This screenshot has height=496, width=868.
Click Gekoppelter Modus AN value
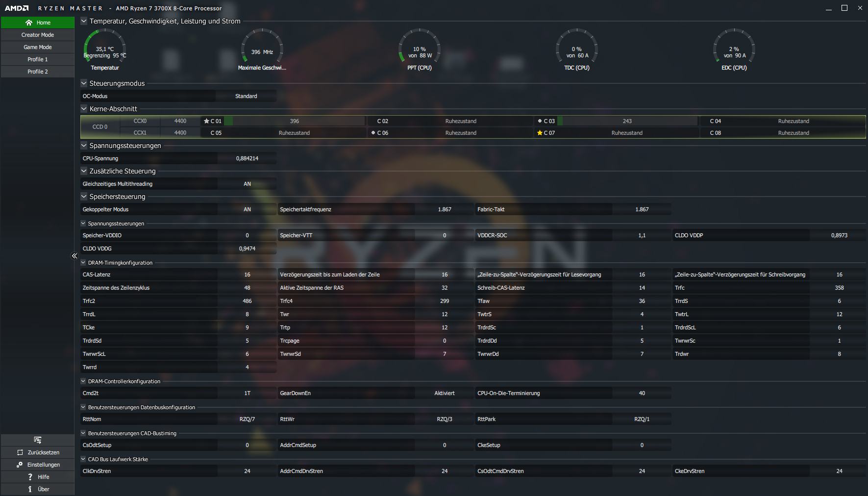[x=247, y=209]
